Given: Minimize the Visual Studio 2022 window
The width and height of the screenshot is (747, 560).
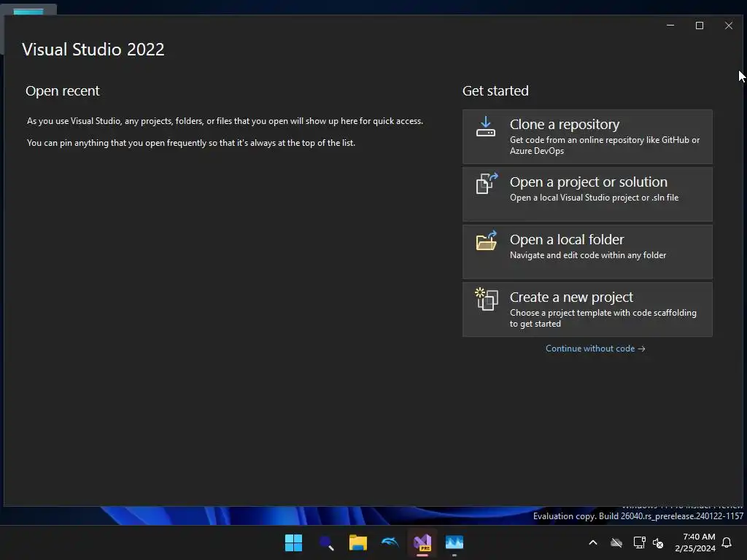Looking at the screenshot, I should click(x=670, y=26).
